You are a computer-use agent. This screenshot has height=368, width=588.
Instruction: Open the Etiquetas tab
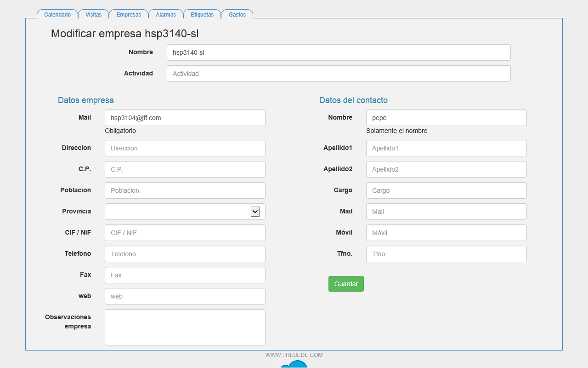[x=202, y=14]
